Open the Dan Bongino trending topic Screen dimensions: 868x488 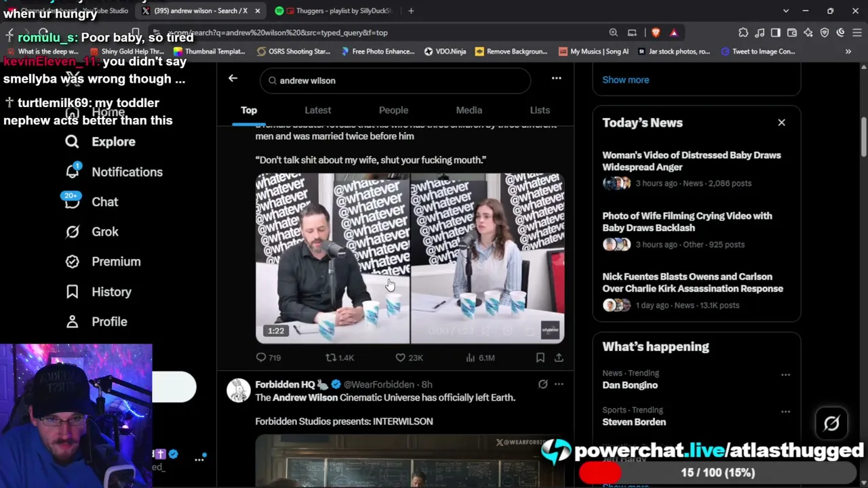(x=630, y=385)
